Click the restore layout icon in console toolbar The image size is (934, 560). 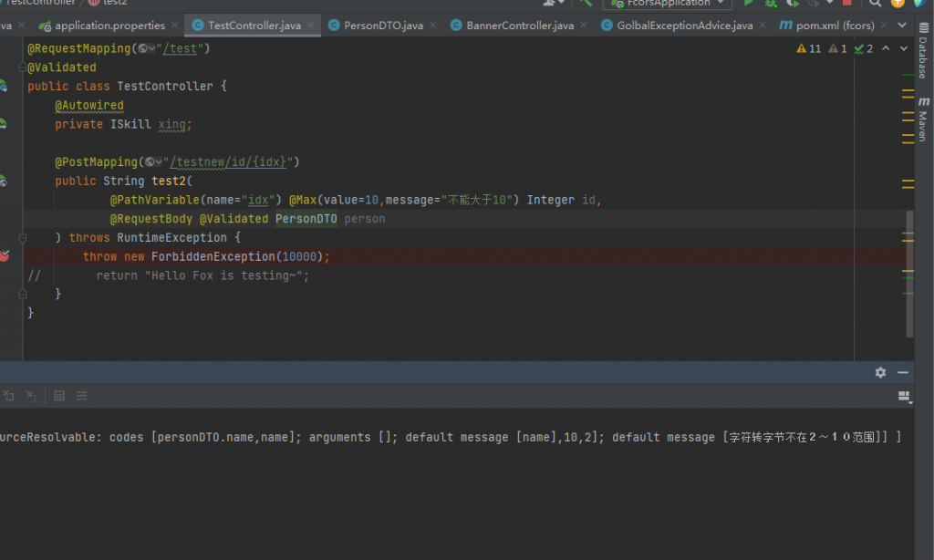tap(8, 396)
